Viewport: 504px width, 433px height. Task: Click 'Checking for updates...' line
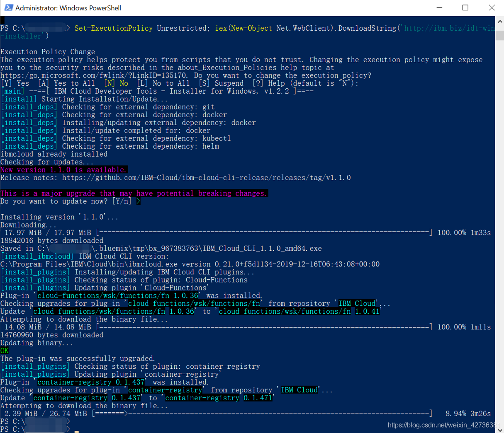pos(47,162)
